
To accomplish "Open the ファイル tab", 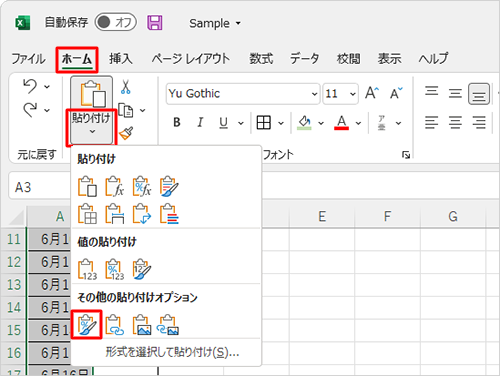I will coord(28,59).
